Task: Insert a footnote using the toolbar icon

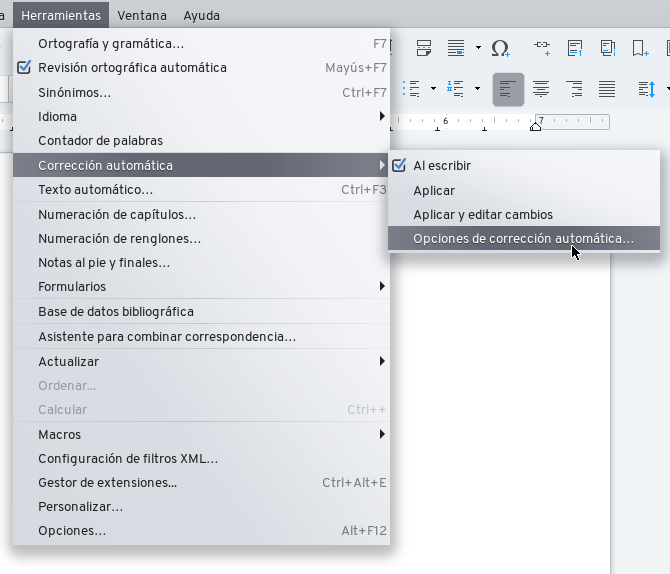Action: click(x=575, y=48)
